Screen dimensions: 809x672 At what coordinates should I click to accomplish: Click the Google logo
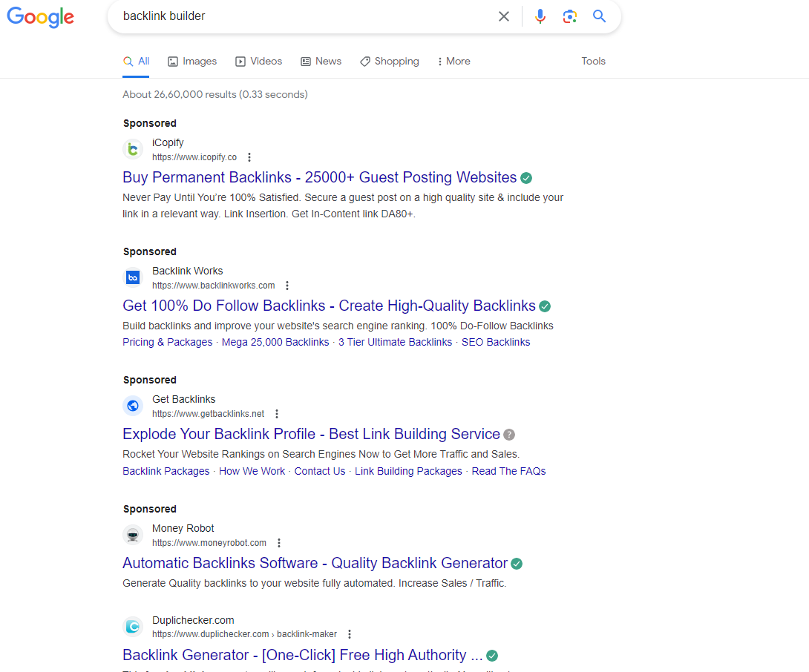tap(40, 17)
